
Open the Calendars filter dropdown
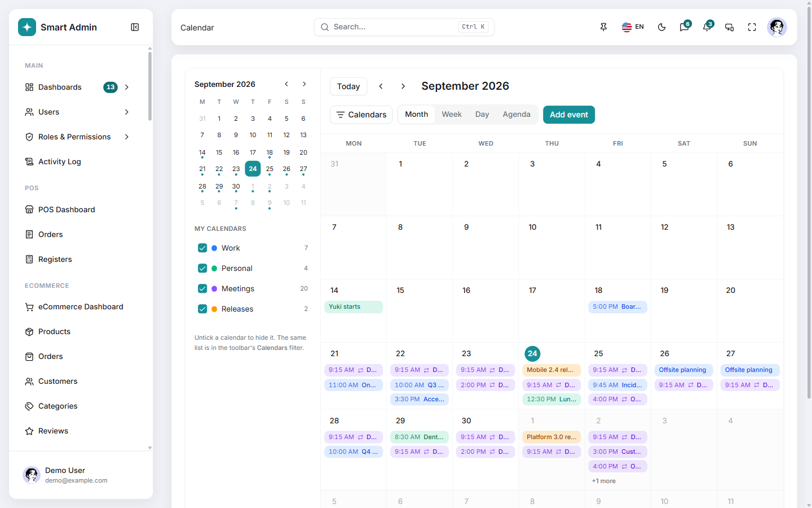361,115
